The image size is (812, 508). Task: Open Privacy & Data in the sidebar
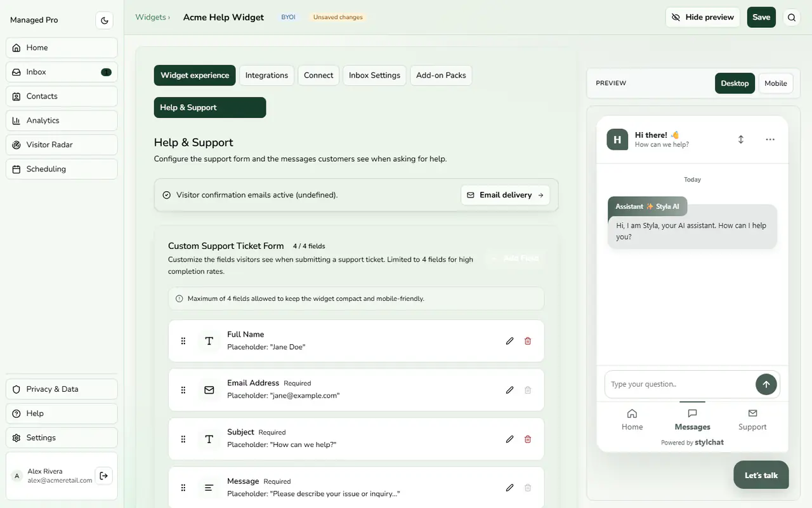(62, 389)
